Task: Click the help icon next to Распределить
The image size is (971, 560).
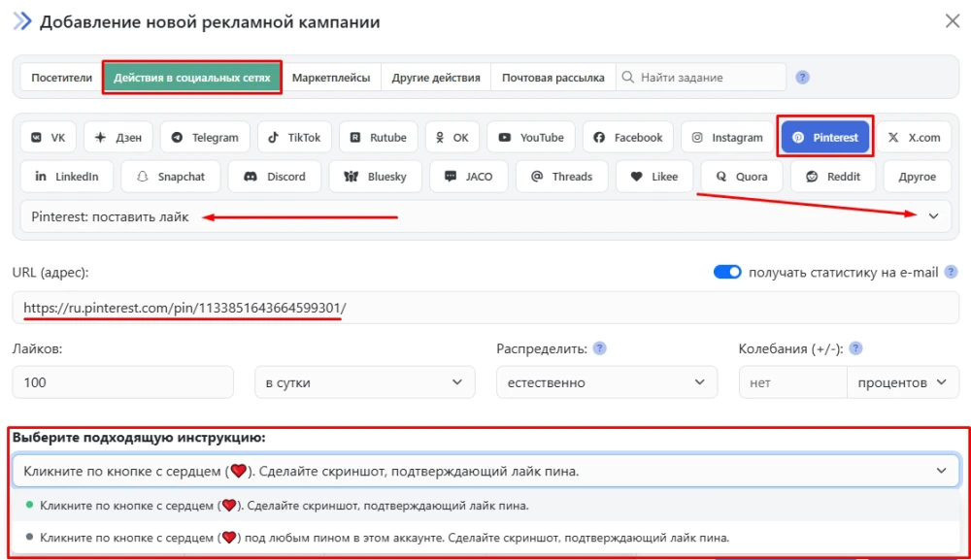Action: coord(600,348)
